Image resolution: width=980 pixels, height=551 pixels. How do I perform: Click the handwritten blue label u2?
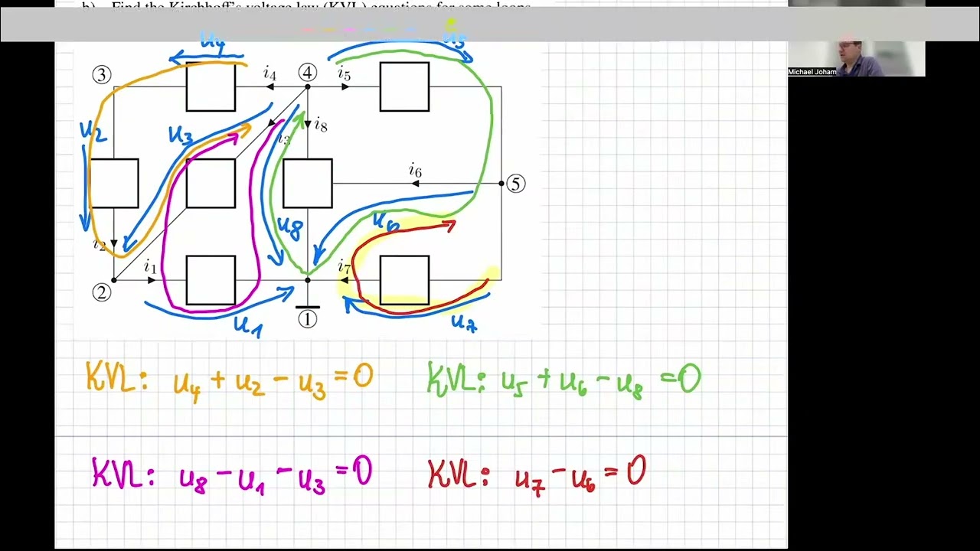click(x=93, y=130)
